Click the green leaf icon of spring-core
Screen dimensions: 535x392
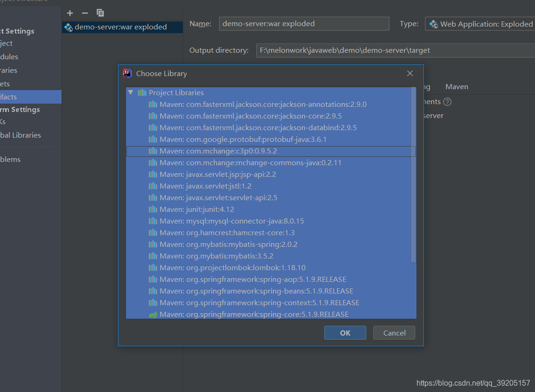[x=153, y=315]
